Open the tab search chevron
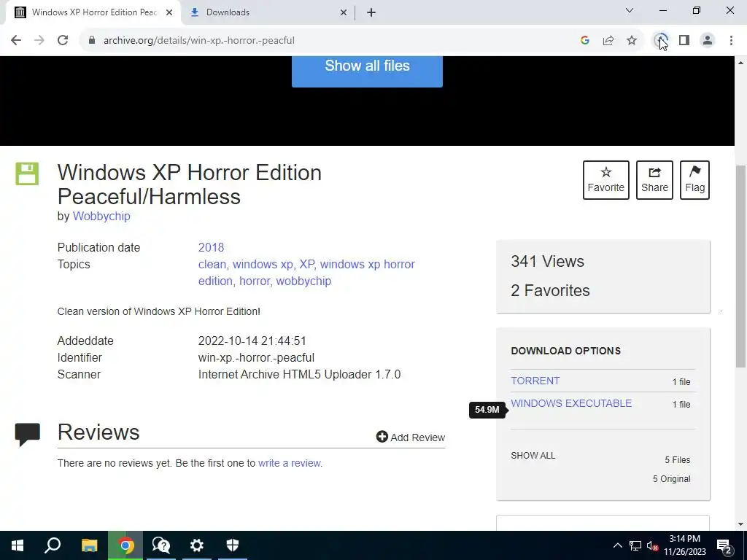Viewport: 747px width, 560px height. tap(630, 10)
